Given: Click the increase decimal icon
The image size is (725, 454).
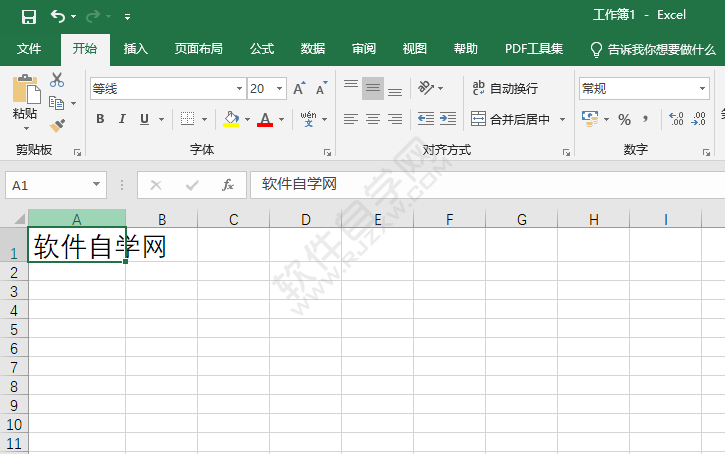Looking at the screenshot, I should coord(676,119).
